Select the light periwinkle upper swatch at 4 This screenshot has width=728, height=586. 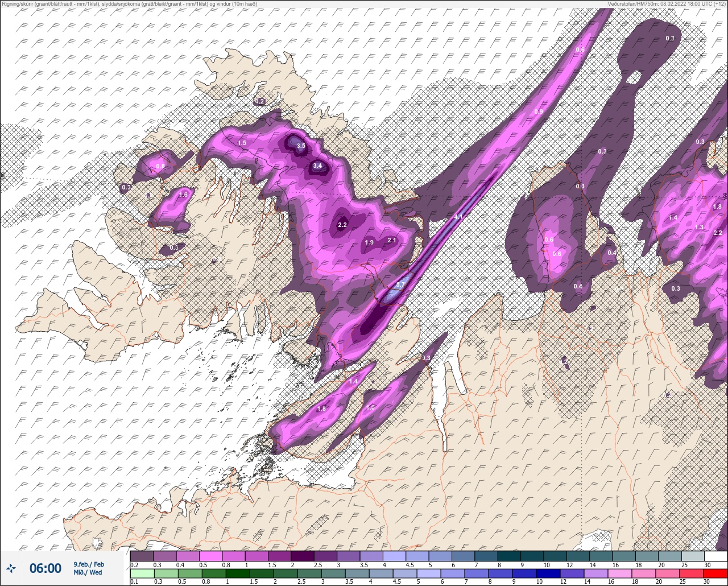pos(394,556)
